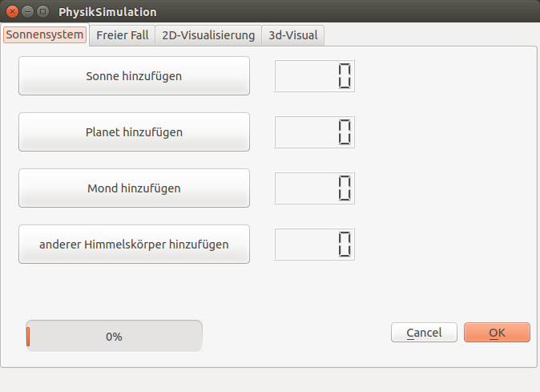This screenshot has width=540, height=392.
Task: Click the Sonne hinzufügen button
Action: (x=134, y=76)
